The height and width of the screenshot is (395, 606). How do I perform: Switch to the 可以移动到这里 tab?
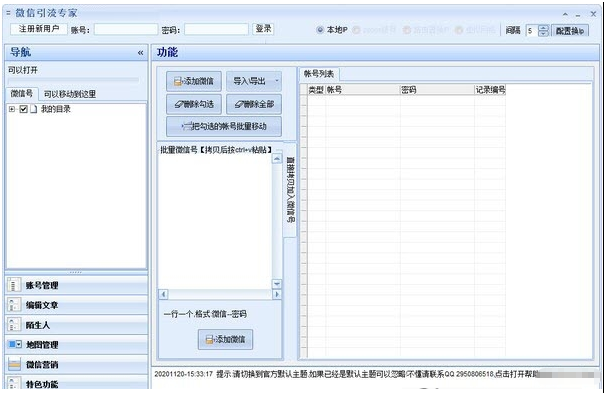point(70,94)
